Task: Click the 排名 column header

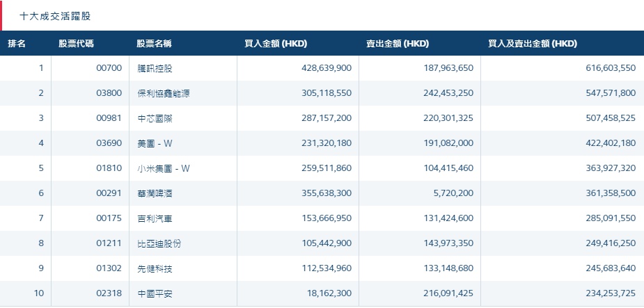Action: point(17,43)
